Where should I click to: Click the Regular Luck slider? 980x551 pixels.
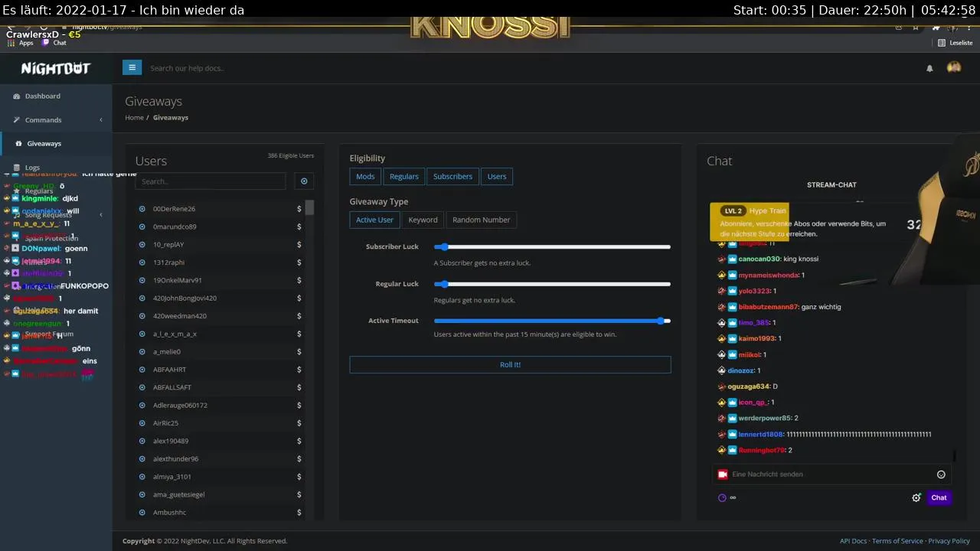pyautogui.click(x=552, y=284)
